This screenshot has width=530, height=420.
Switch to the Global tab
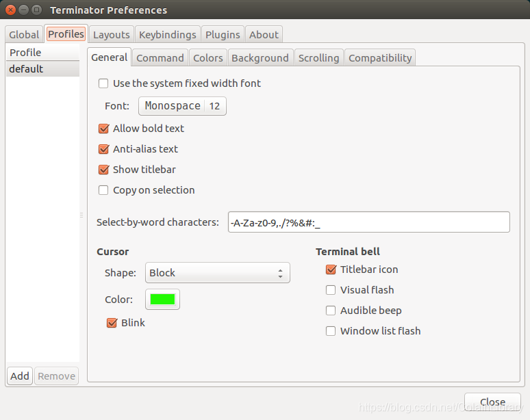pos(24,34)
